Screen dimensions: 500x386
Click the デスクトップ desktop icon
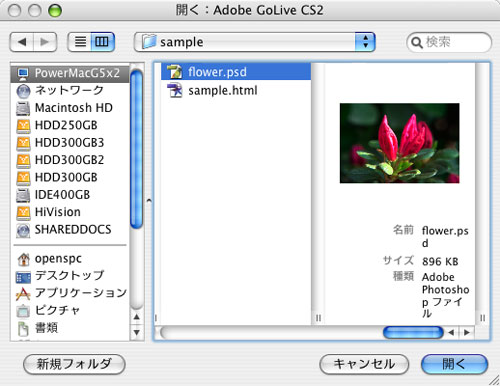click(23, 277)
